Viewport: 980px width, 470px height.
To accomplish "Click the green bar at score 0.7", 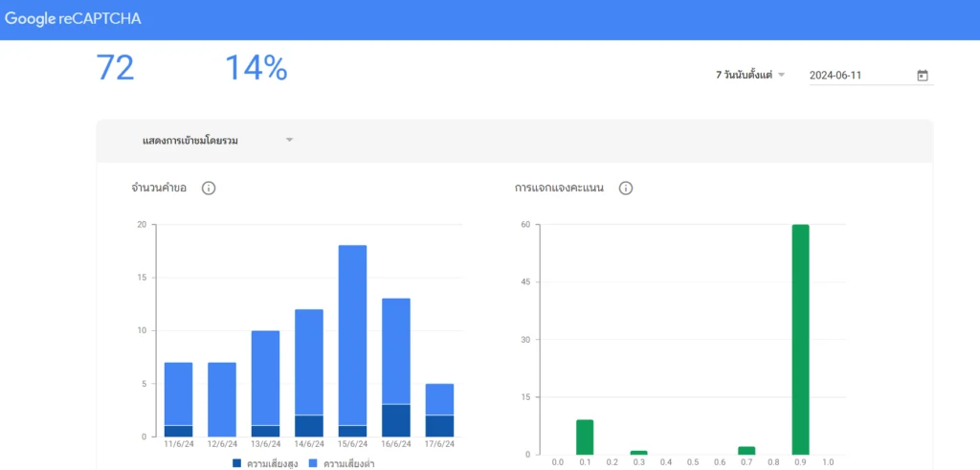I will coord(746,451).
